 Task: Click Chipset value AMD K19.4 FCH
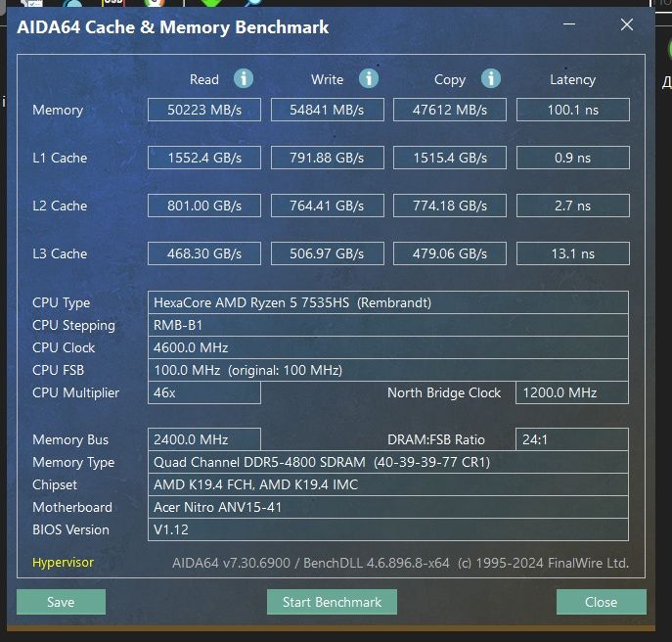pos(388,484)
